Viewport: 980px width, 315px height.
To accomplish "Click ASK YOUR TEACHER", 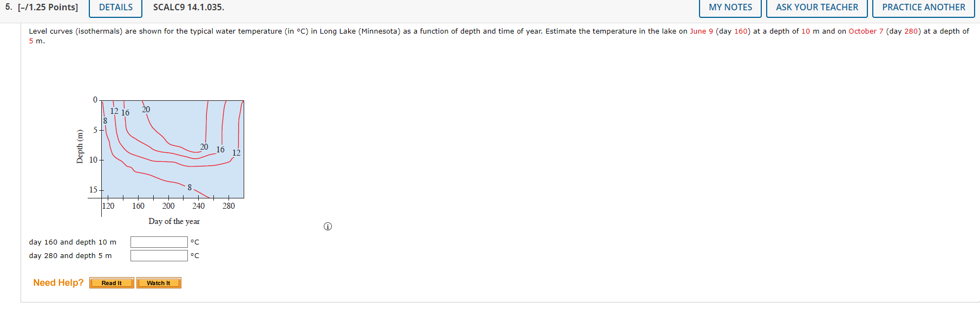I will click(816, 8).
